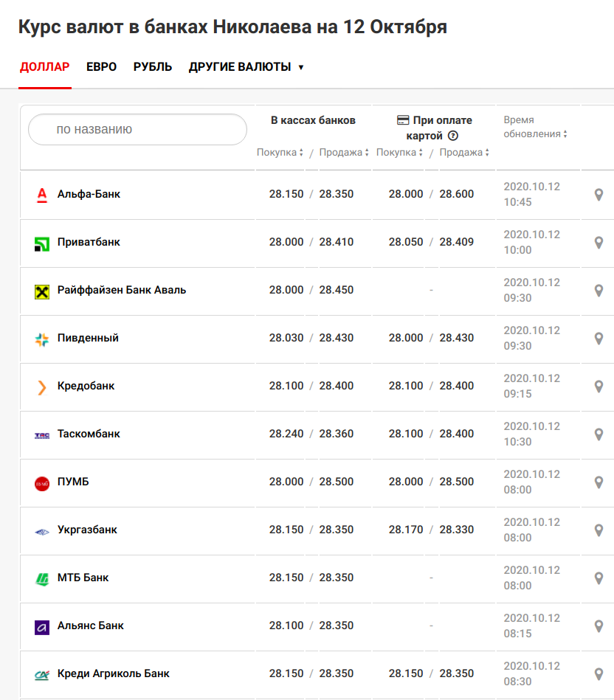Open the Альфа-Банк link
614x700 pixels.
click(89, 194)
